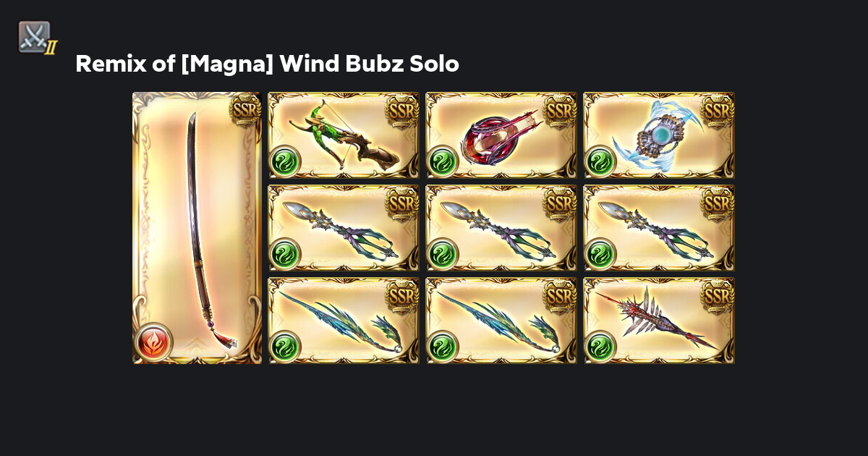The height and width of the screenshot is (456, 868).
Task: Select the center claw staff weapon
Action: point(501,228)
